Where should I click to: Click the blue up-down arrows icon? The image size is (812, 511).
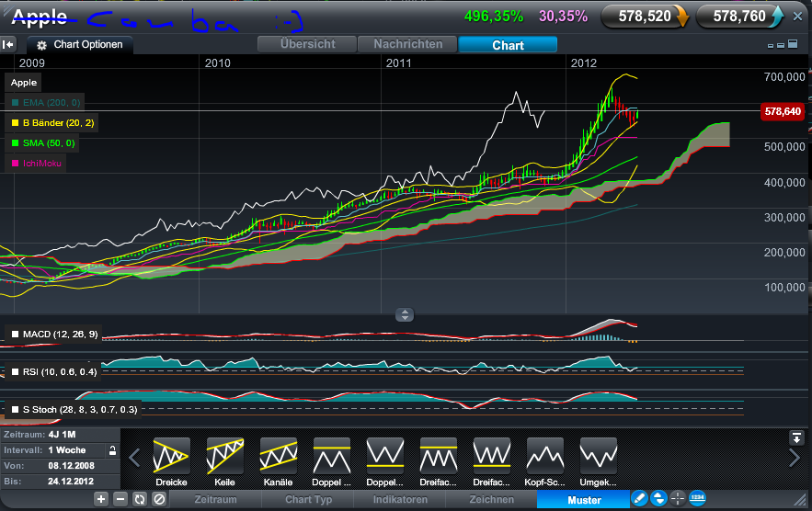(658, 498)
